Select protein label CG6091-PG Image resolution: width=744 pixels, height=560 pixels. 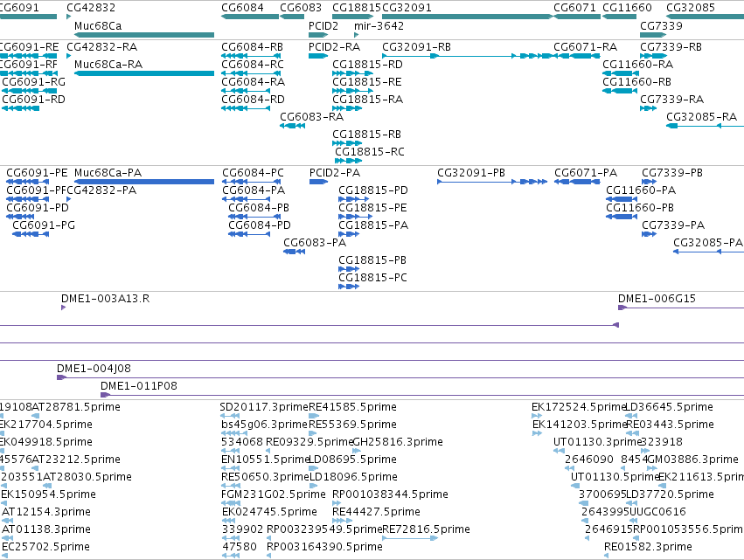coord(44,225)
